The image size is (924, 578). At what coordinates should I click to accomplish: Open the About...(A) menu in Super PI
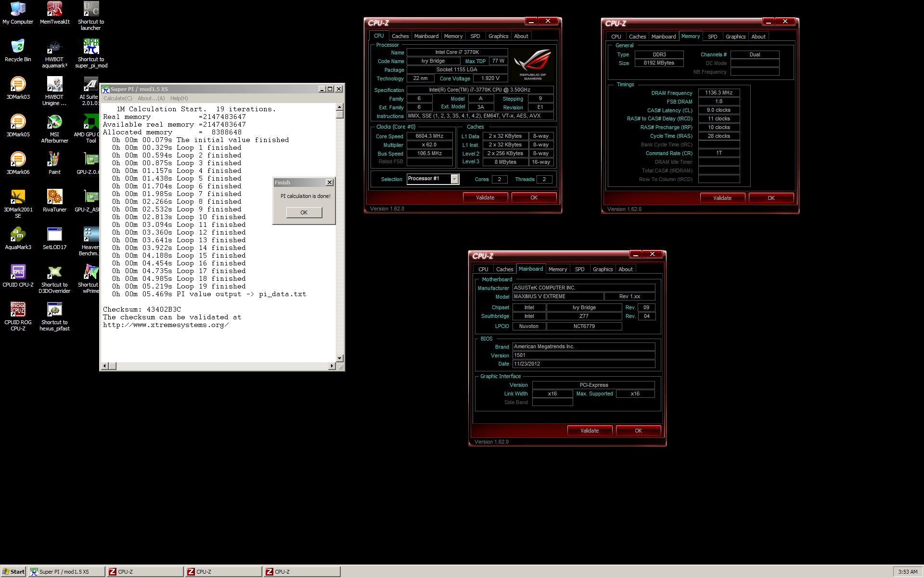(151, 98)
